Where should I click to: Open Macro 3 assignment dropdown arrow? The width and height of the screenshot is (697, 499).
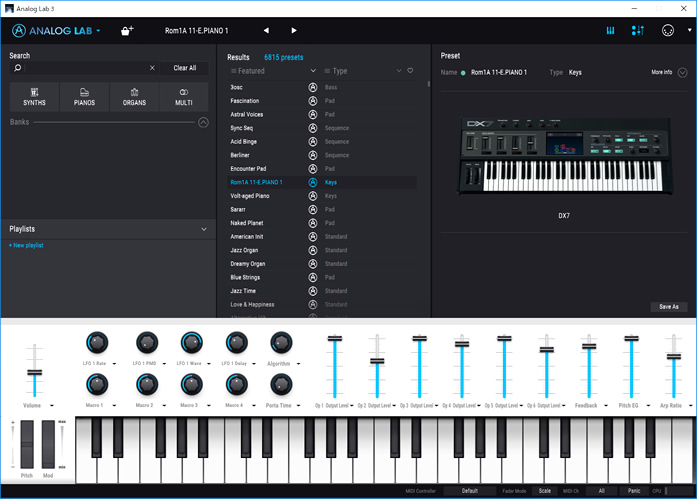coord(209,406)
